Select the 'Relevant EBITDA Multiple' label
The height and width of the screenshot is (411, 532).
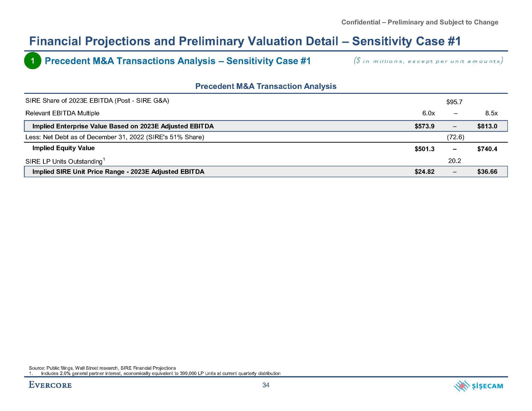[62, 113]
